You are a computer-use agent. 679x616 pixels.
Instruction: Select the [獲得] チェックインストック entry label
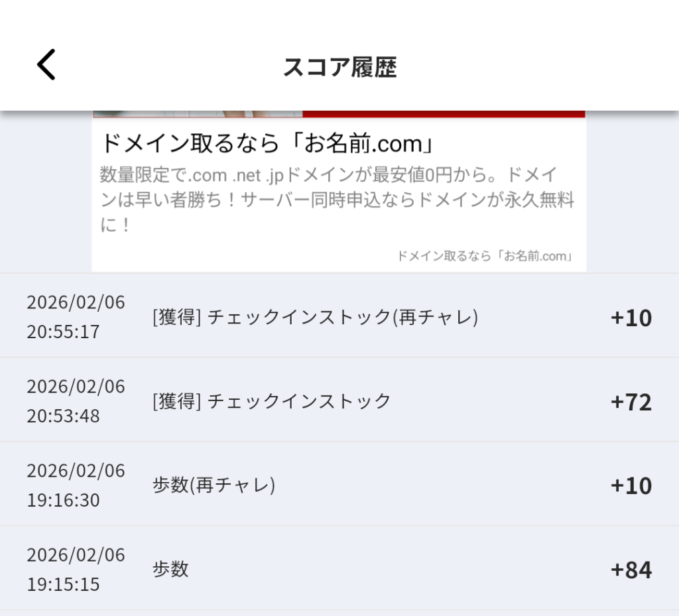(x=272, y=401)
